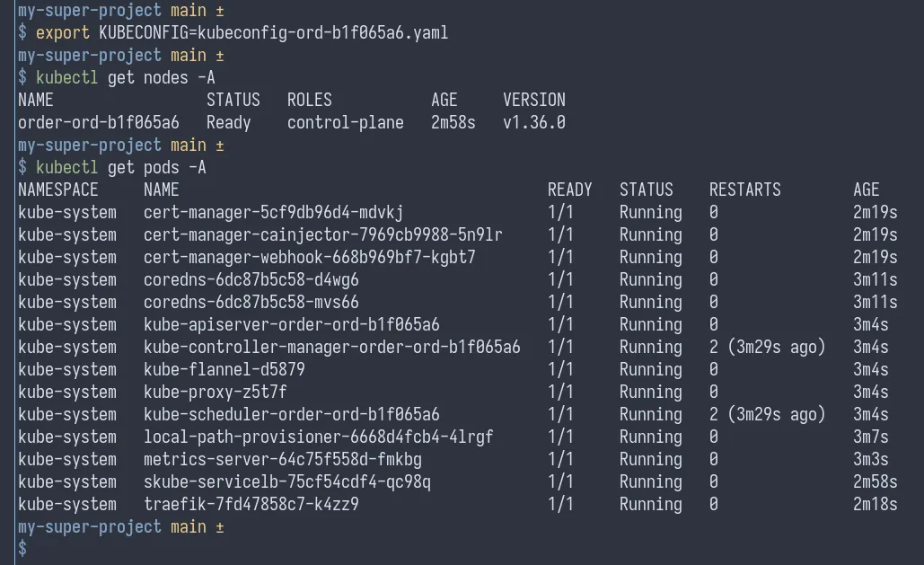This screenshot has width=924, height=565.
Task: Click the kube-system namespace of the metrics-server row
Action: pos(67,459)
